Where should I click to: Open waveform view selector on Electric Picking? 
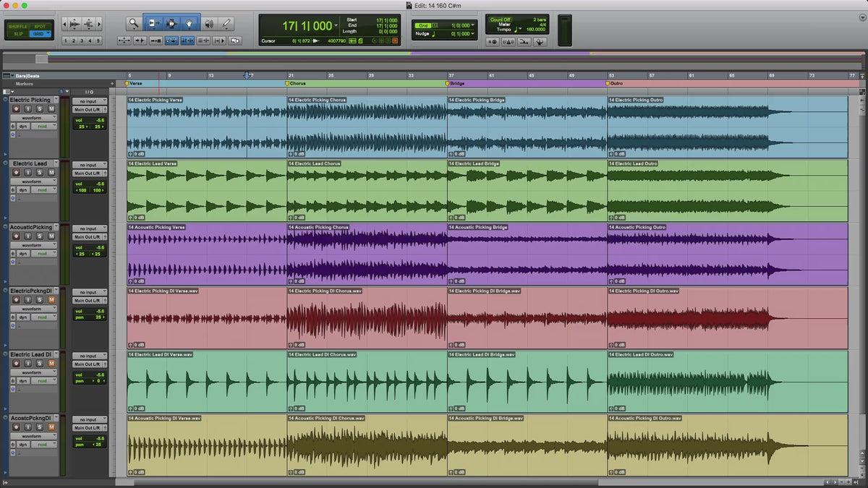pos(32,117)
